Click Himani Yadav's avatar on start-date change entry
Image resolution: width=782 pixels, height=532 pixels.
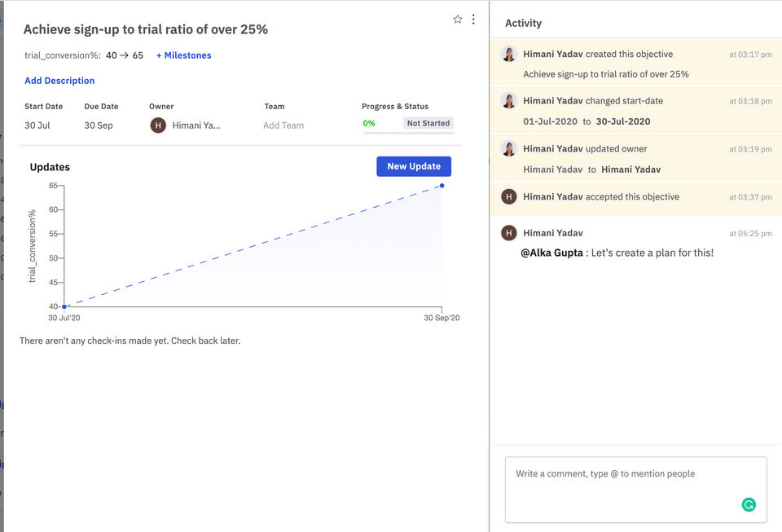tap(509, 101)
